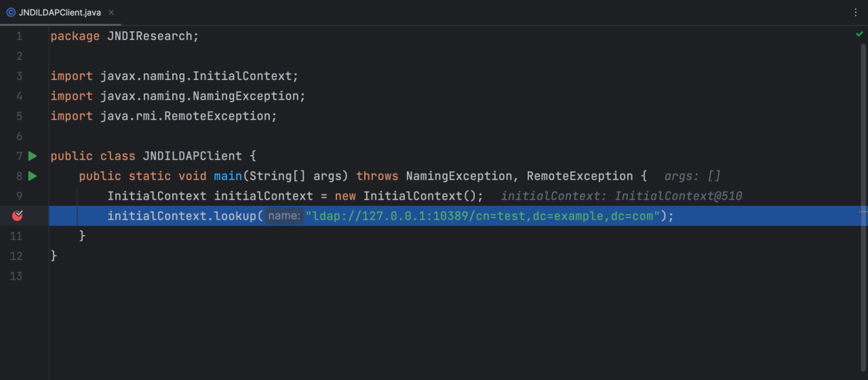
Task: Click line number 9 in the gutter
Action: [x=19, y=196]
